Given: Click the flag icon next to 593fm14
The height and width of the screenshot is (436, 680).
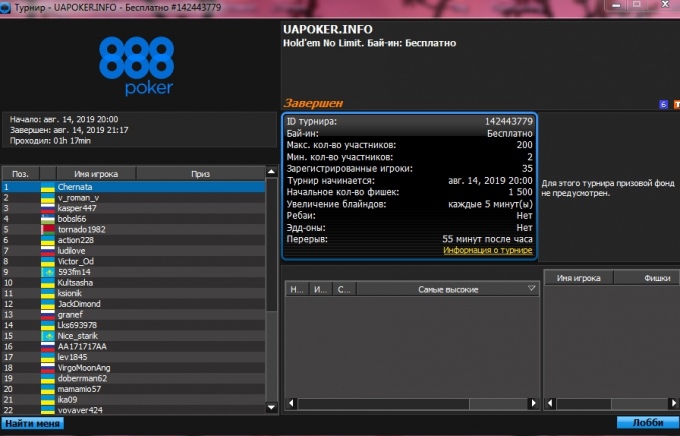Looking at the screenshot, I should (48, 272).
